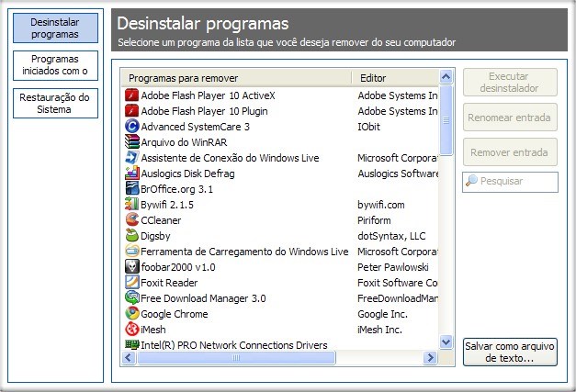Select the BrOffice.org 3.1 entry
Image resolution: width=576 pixels, height=392 pixels.
pyautogui.click(x=176, y=189)
